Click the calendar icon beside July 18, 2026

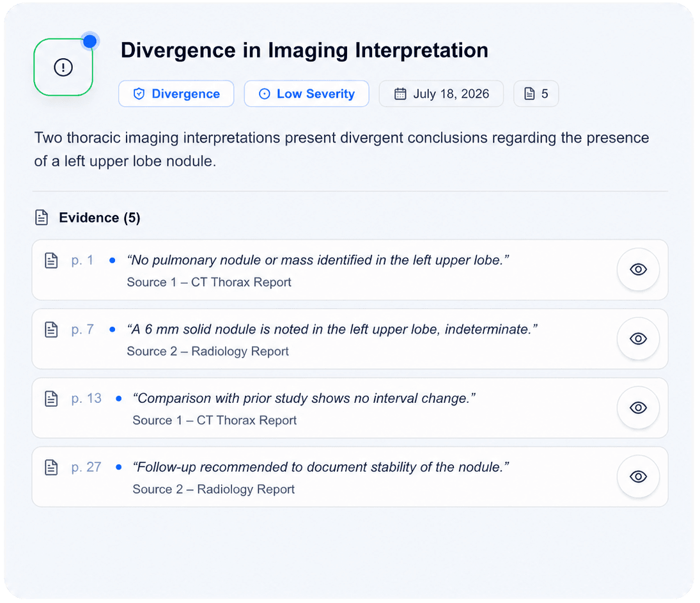coord(400,94)
